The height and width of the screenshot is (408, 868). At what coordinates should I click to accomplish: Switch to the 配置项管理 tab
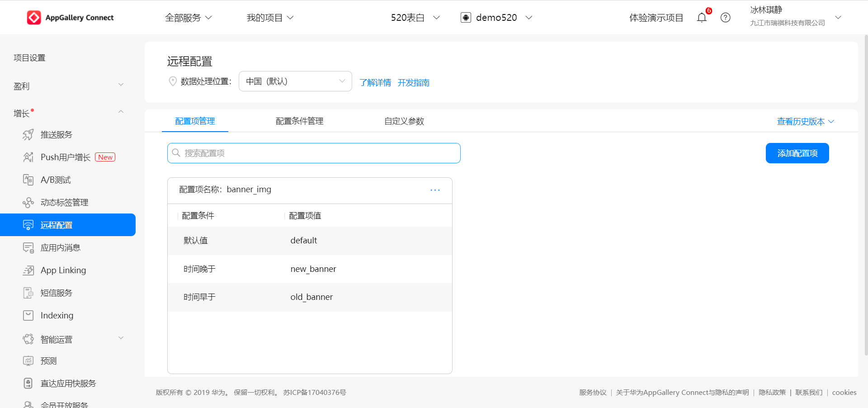tap(195, 121)
